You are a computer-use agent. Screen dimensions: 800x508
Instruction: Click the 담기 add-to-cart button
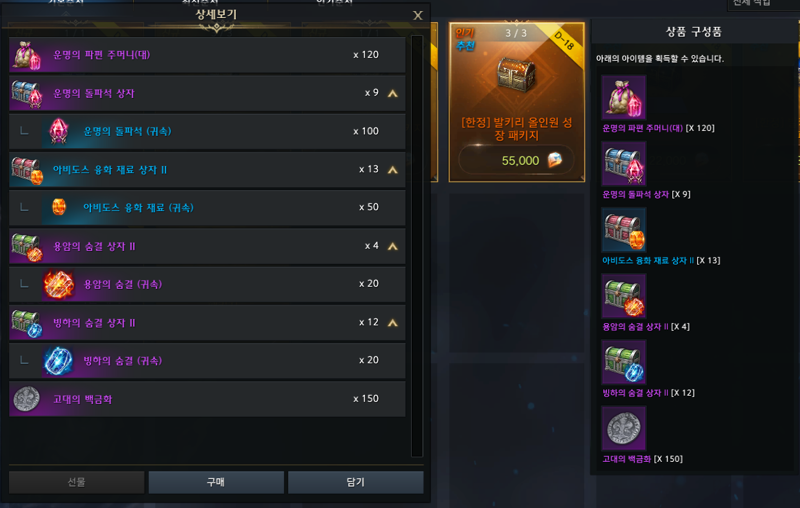pos(356,482)
